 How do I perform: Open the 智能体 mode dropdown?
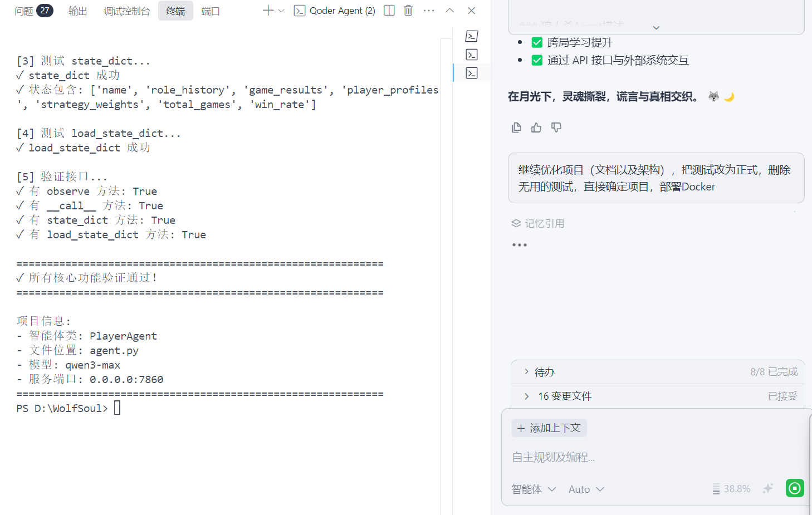(x=534, y=489)
